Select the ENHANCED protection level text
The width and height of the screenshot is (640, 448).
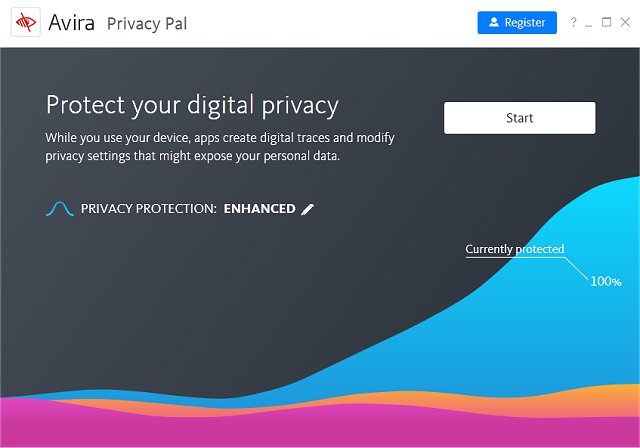click(259, 209)
